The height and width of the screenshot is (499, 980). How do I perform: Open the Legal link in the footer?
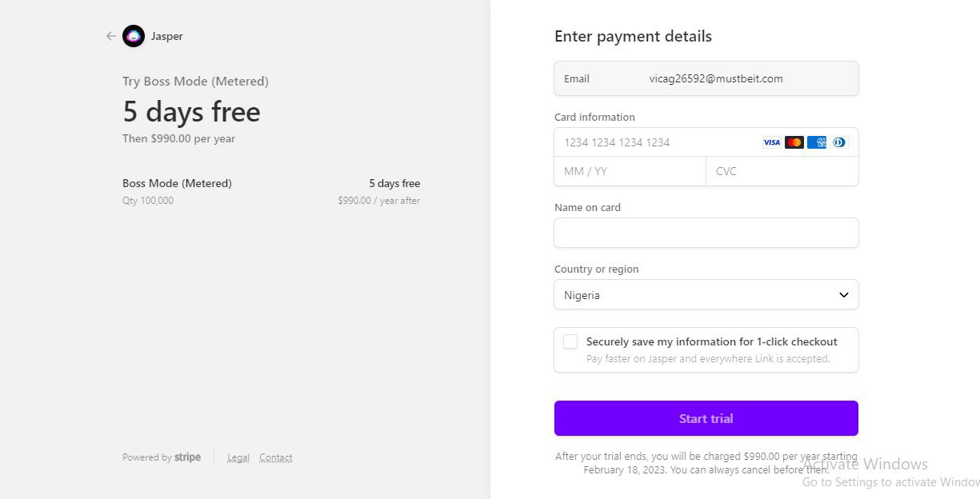238,457
